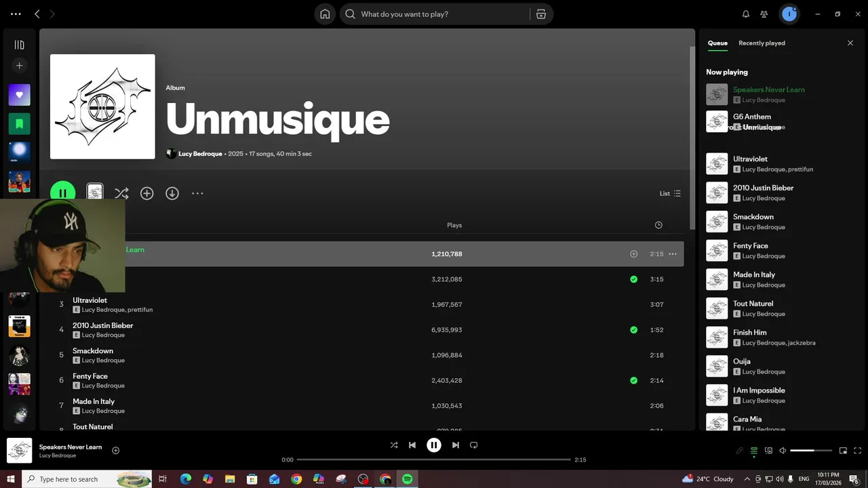This screenshot has width=868, height=488.
Task: Open Windows Start menu
Action: point(11,479)
